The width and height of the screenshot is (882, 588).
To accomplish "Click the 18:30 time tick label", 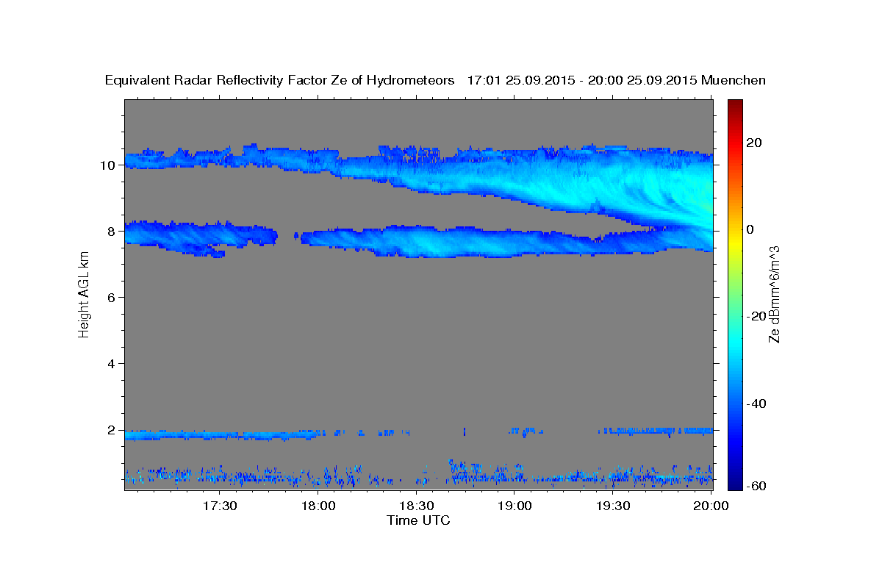I will 416,506.
